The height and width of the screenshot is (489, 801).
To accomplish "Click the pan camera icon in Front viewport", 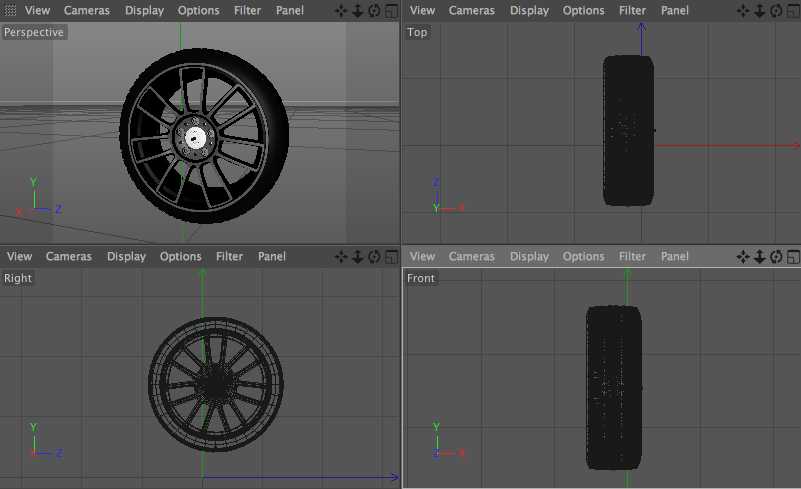I will pos(743,257).
